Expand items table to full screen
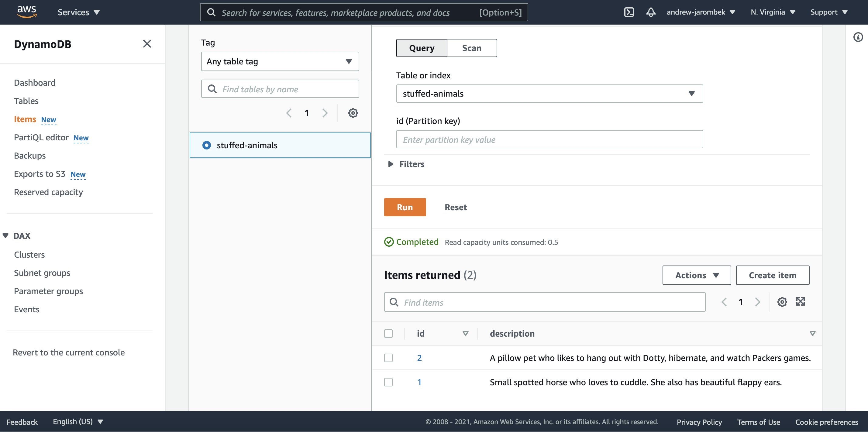 (x=800, y=302)
